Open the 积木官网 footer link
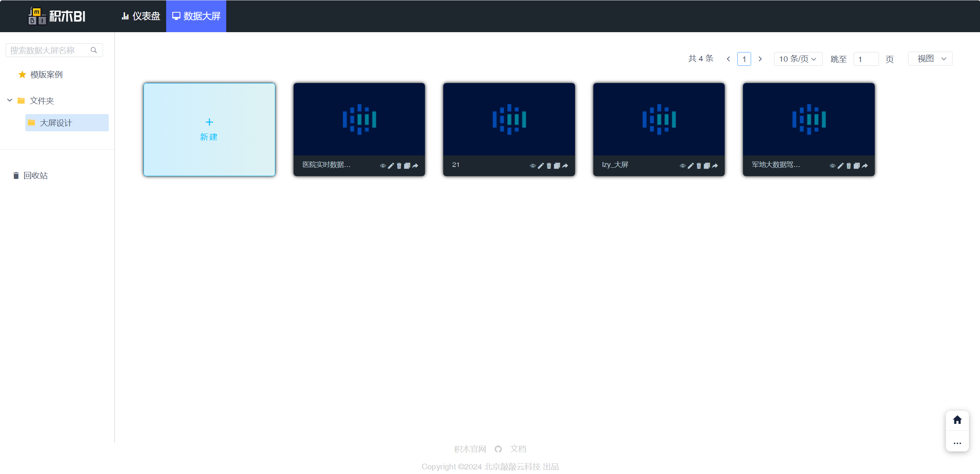 click(470, 449)
